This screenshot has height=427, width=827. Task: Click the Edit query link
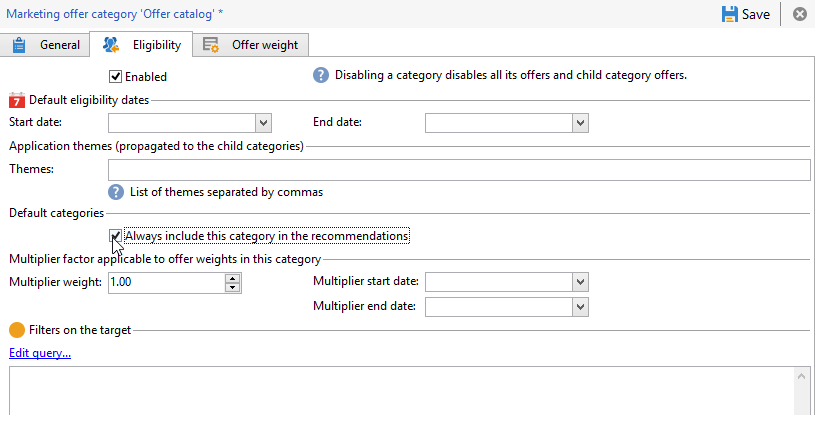[x=40, y=353]
